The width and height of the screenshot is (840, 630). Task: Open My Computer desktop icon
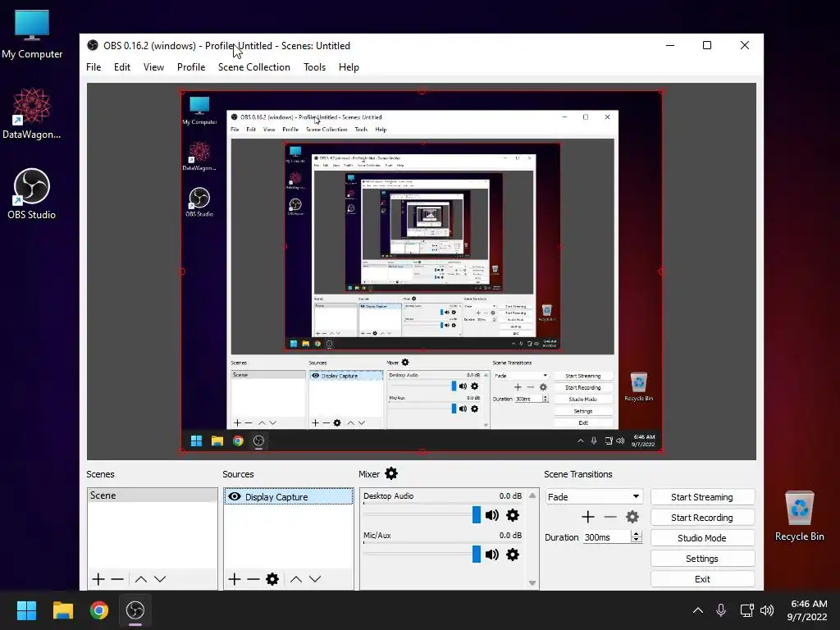coord(32,34)
